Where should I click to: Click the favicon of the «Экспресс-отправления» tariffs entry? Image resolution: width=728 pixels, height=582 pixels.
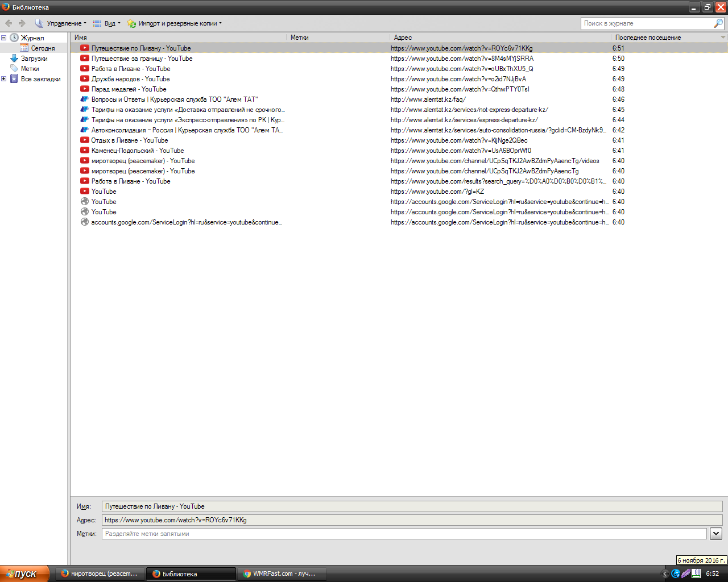click(85, 120)
